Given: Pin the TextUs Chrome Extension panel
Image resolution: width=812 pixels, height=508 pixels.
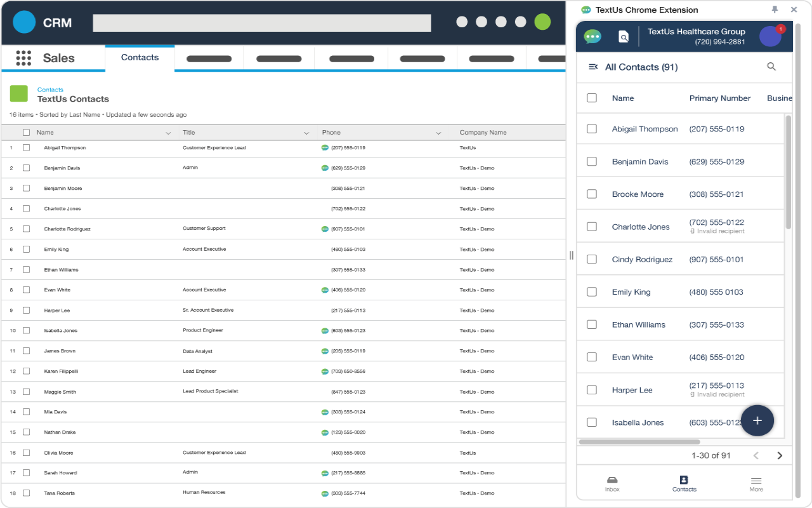Looking at the screenshot, I should [775, 10].
